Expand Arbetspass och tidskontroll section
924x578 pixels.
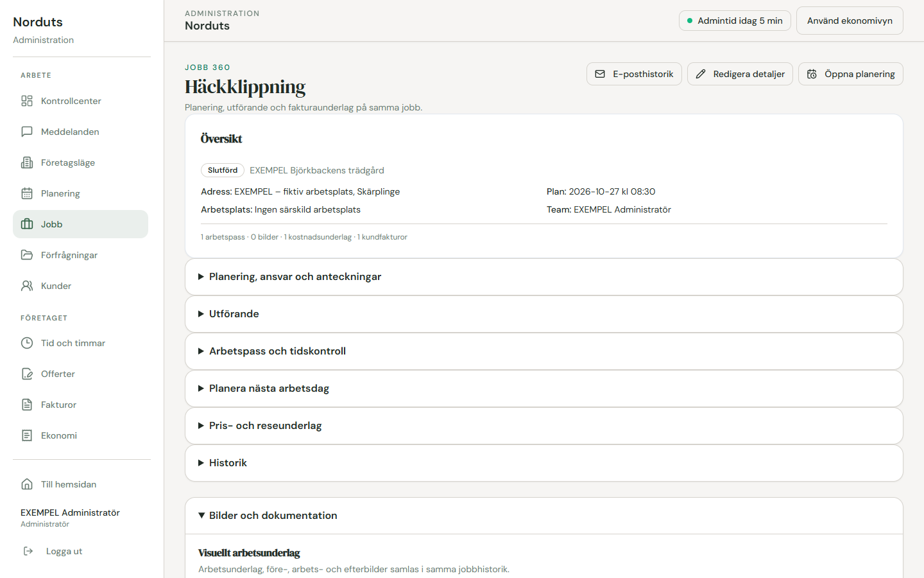coord(544,351)
